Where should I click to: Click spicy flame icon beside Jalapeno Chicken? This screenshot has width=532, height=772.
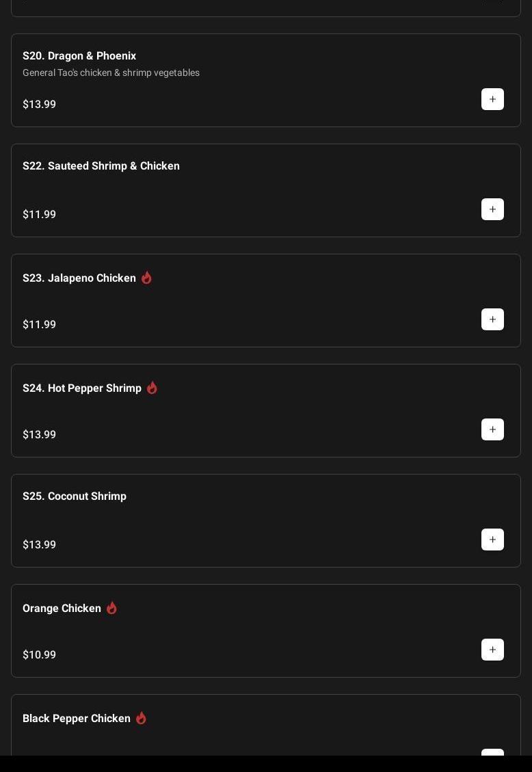tap(146, 278)
